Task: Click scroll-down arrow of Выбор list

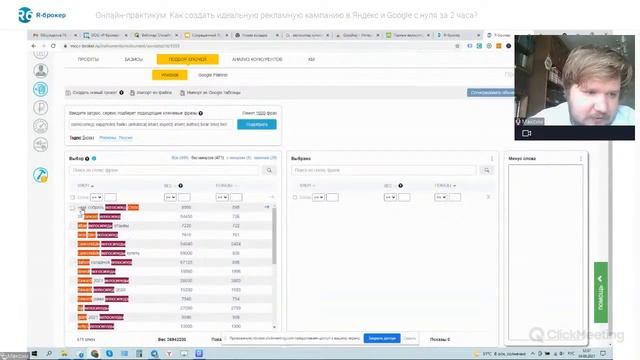Action: point(274,327)
